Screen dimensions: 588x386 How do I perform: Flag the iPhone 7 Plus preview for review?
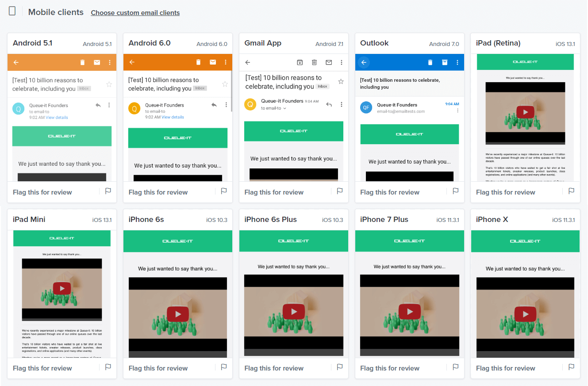456,367
